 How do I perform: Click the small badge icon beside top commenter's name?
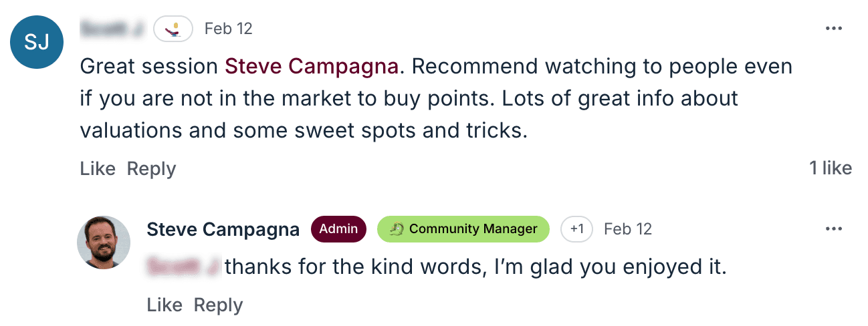click(x=173, y=29)
